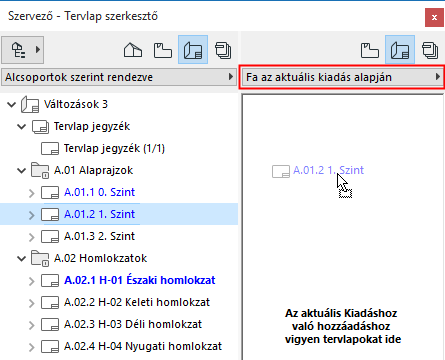This screenshot has width=445, height=360.
Task: Select A.01 Alaprajzok folder
Action: pos(93,170)
